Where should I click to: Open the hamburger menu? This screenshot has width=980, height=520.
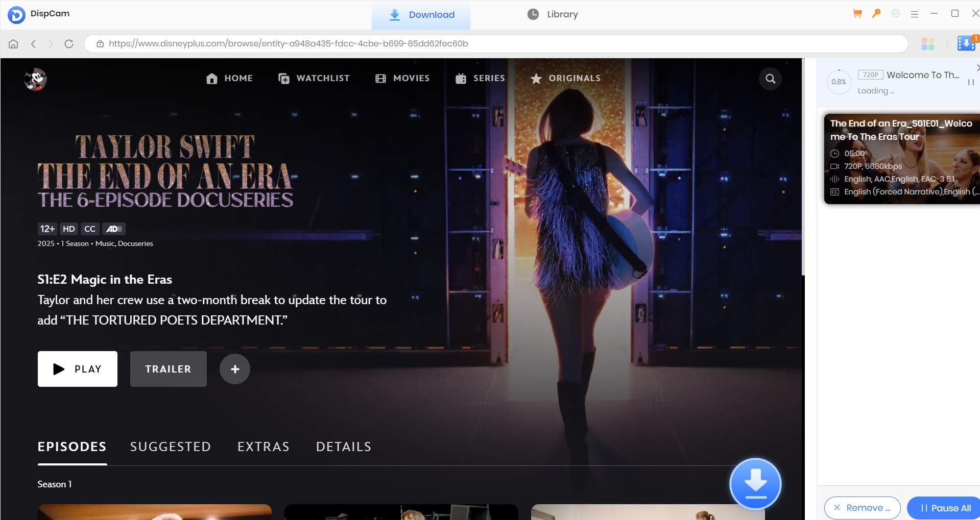[x=915, y=14]
